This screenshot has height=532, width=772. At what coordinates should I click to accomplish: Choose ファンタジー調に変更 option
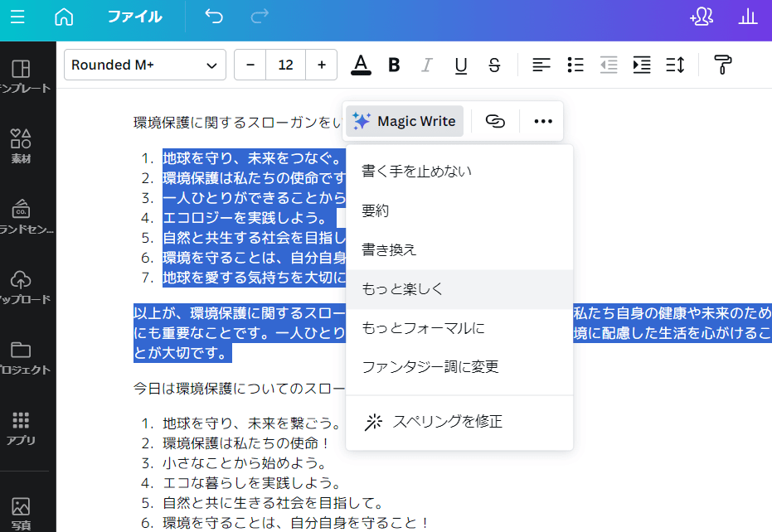[x=459, y=366]
